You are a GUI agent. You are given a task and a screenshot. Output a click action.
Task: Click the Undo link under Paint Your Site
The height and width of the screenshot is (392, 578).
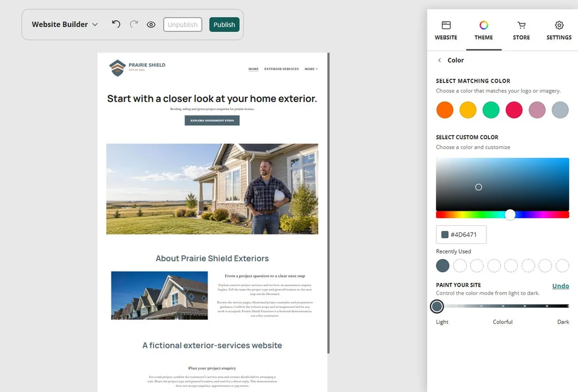point(561,286)
